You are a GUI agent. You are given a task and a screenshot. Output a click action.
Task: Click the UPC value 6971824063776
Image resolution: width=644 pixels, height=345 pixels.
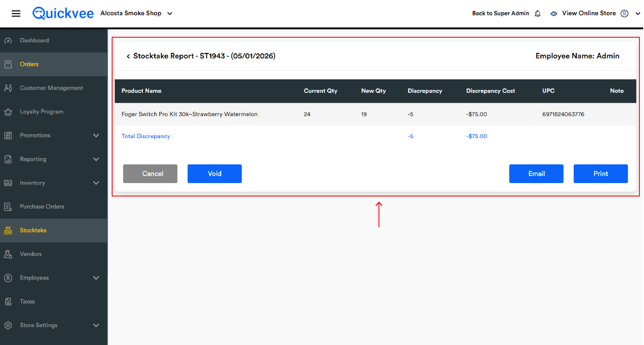point(563,114)
